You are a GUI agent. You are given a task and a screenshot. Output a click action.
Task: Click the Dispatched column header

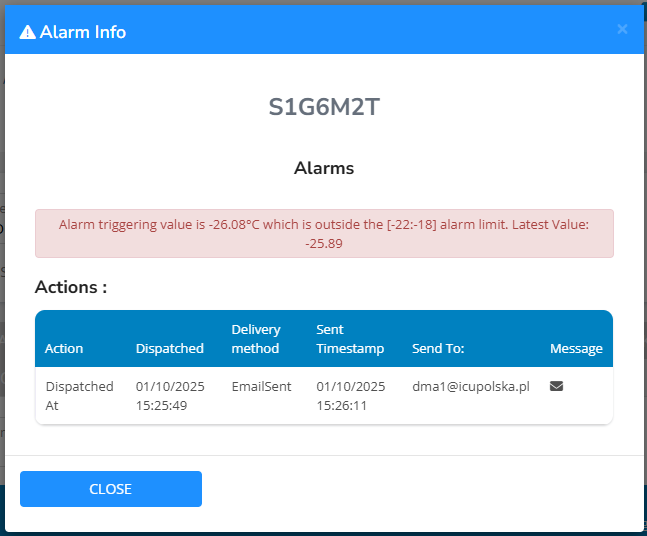[170, 348]
